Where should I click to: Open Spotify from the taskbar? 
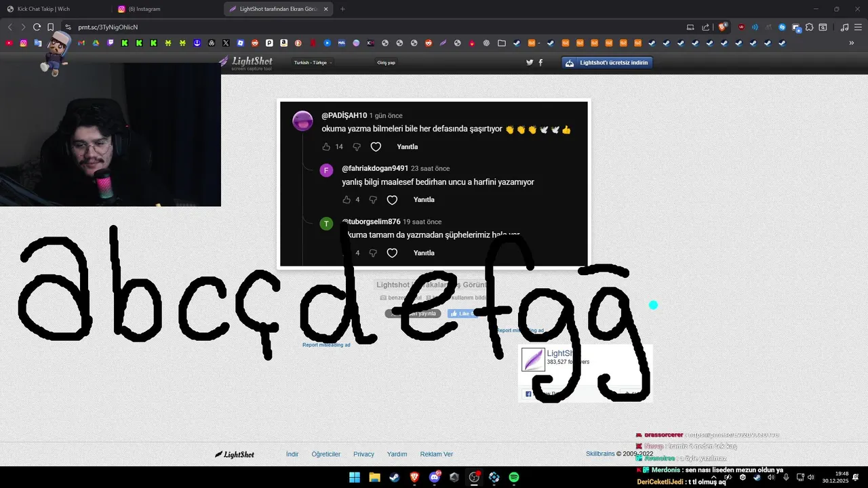click(514, 477)
